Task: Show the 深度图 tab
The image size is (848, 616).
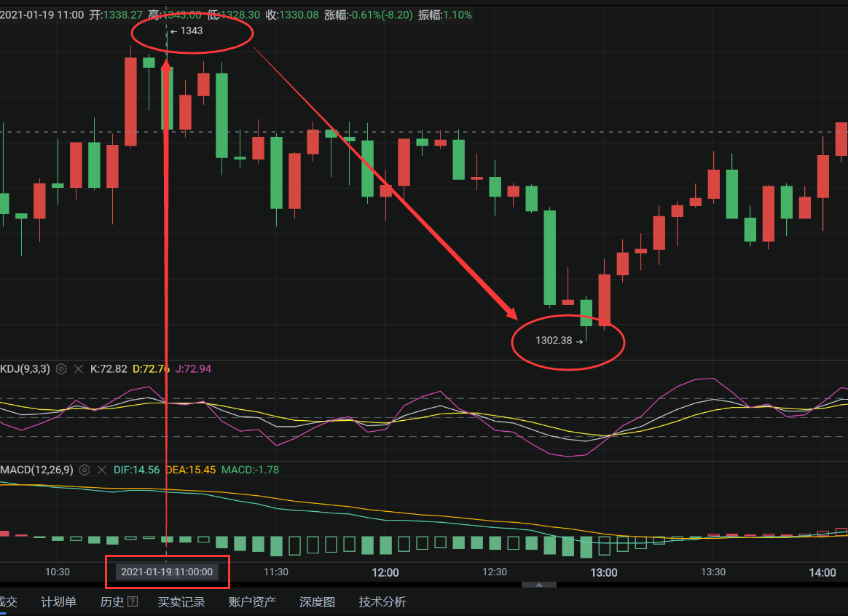Action: pyautogui.click(x=317, y=602)
